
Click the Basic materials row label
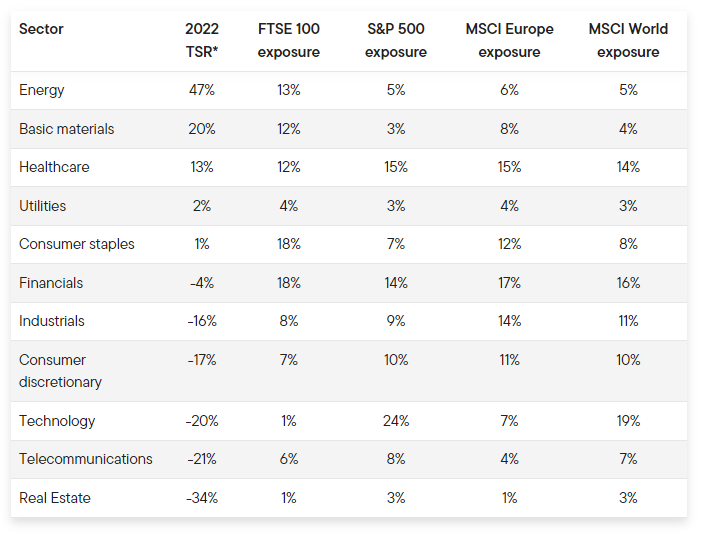67,129
